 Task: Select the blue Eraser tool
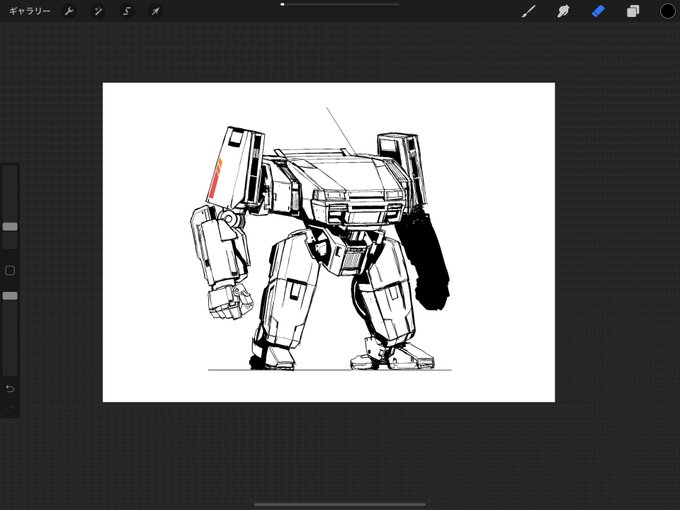[598, 11]
